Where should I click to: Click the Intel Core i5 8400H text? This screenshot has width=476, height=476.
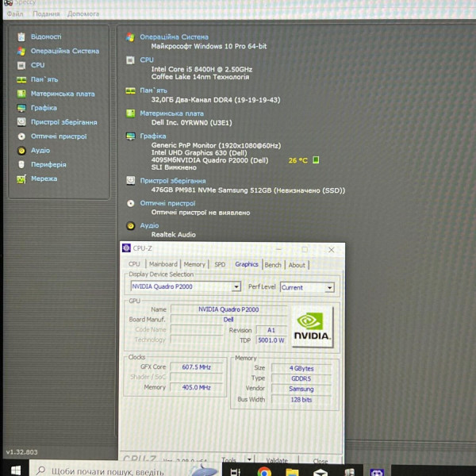pyautogui.click(x=202, y=69)
